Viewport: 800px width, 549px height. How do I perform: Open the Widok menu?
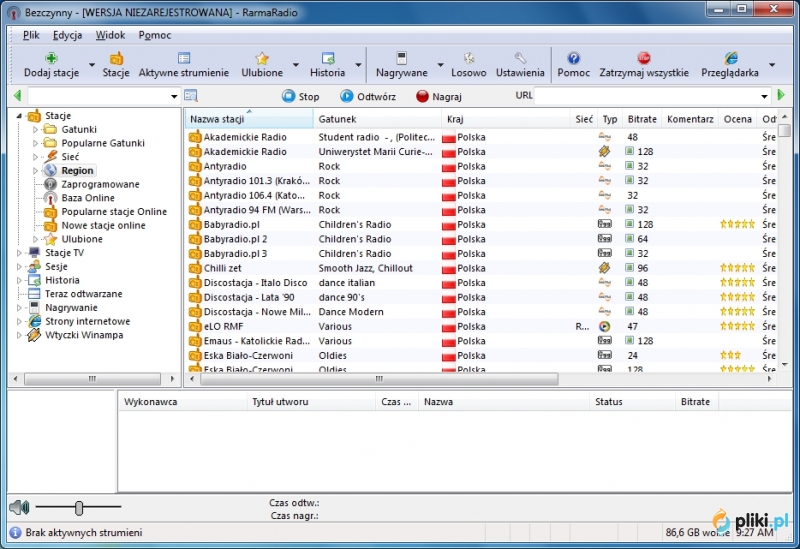110,35
